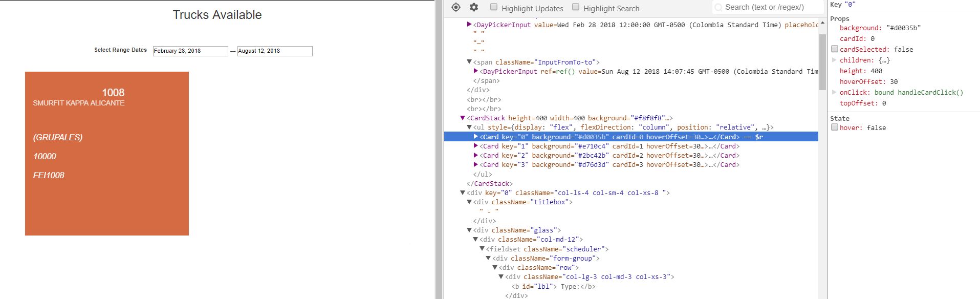The width and height of the screenshot is (980, 299).
Task: Select the b id="lbl" Type: row
Action: point(631,286)
